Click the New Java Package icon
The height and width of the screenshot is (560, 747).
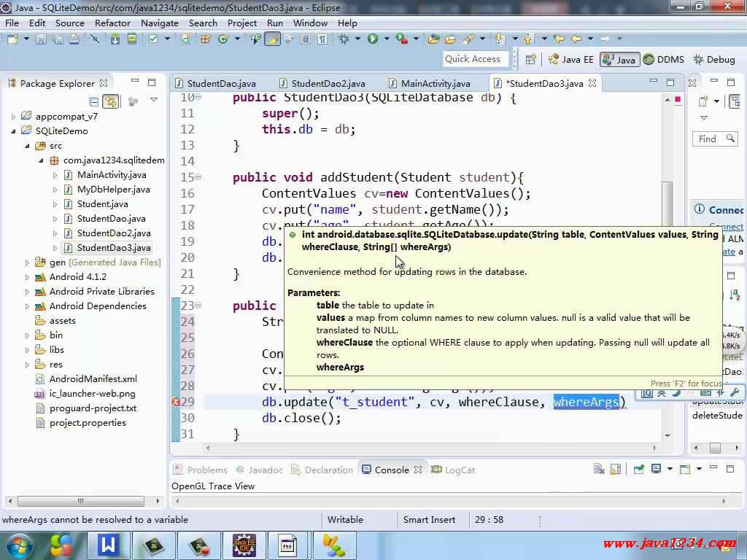click(205, 39)
